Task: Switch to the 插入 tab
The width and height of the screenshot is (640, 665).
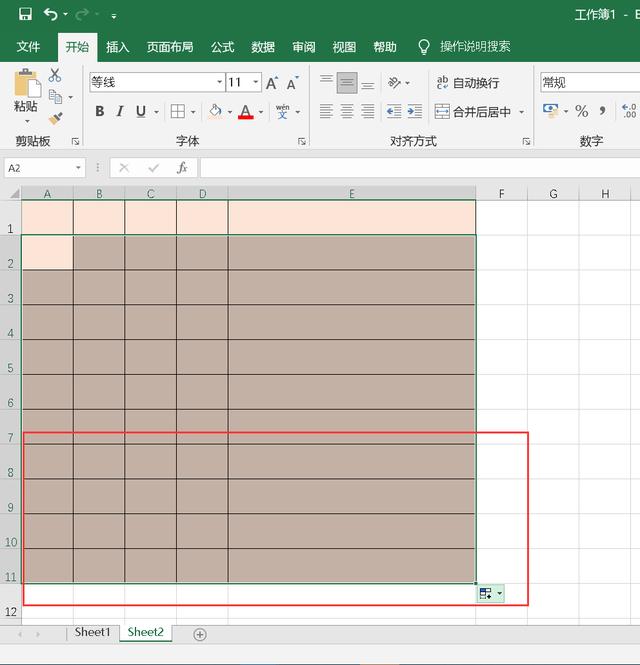Action: [x=117, y=47]
